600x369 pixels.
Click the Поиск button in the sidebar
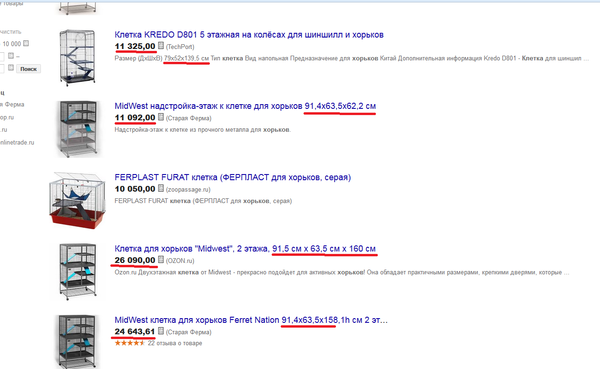click(x=29, y=69)
